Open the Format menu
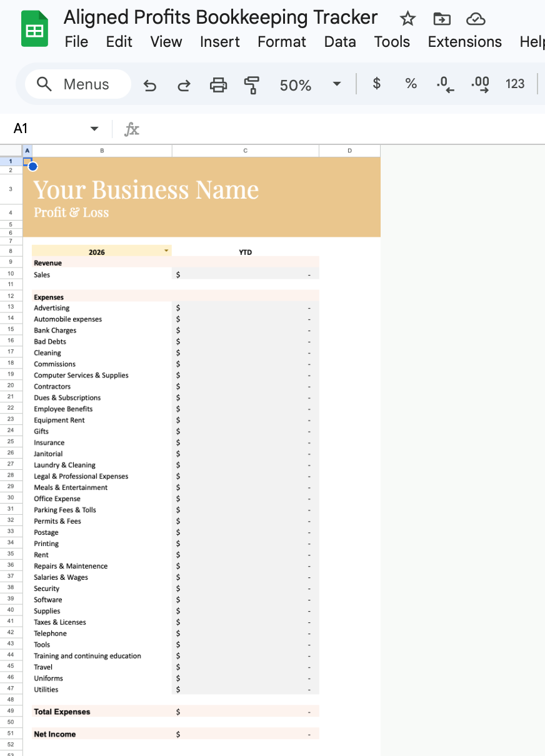The image size is (545, 756). (282, 42)
